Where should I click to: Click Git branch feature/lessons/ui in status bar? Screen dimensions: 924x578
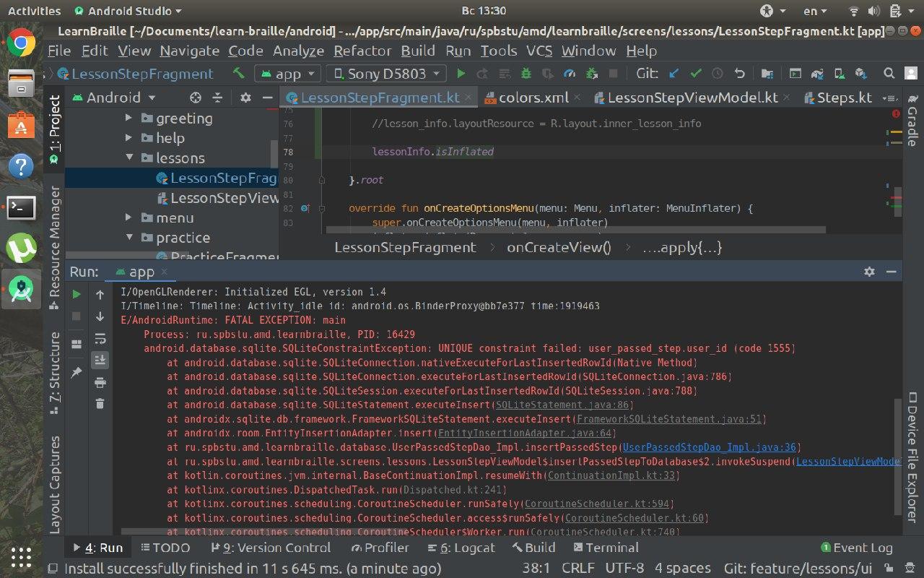(x=798, y=569)
